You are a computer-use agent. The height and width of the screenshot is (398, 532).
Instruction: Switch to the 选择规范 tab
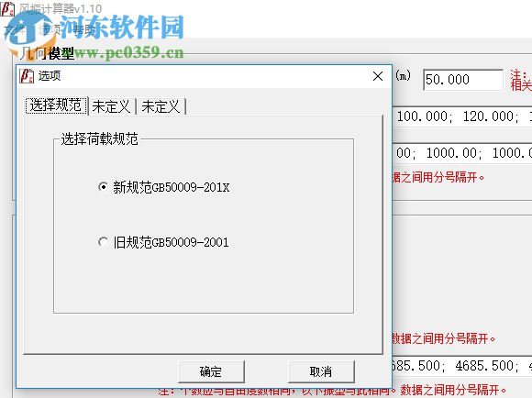click(x=57, y=105)
